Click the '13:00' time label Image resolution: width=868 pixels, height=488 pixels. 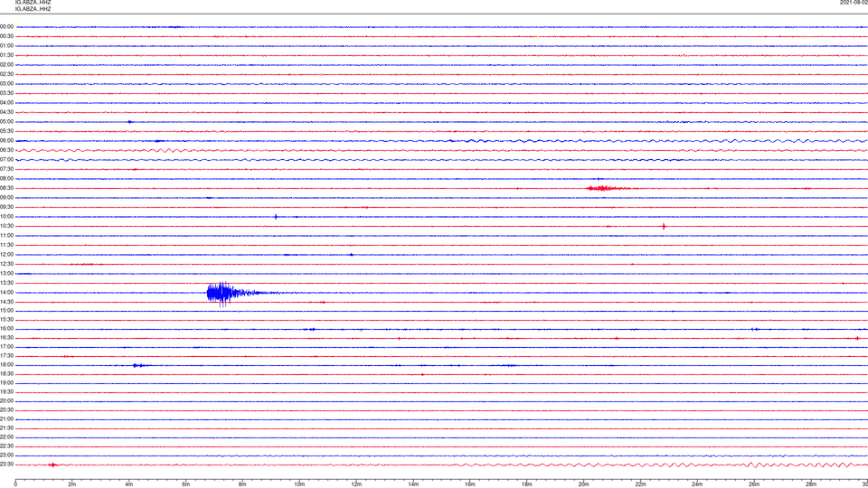point(6,273)
